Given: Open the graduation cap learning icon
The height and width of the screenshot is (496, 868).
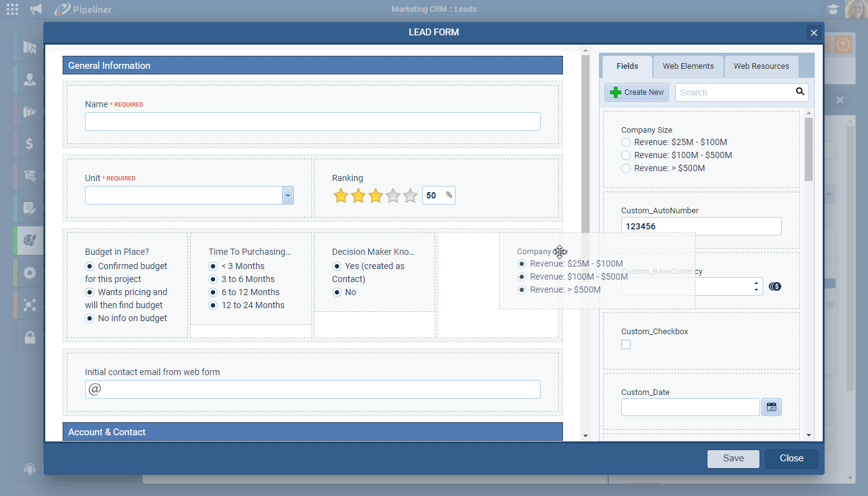Looking at the screenshot, I should click(x=832, y=9).
